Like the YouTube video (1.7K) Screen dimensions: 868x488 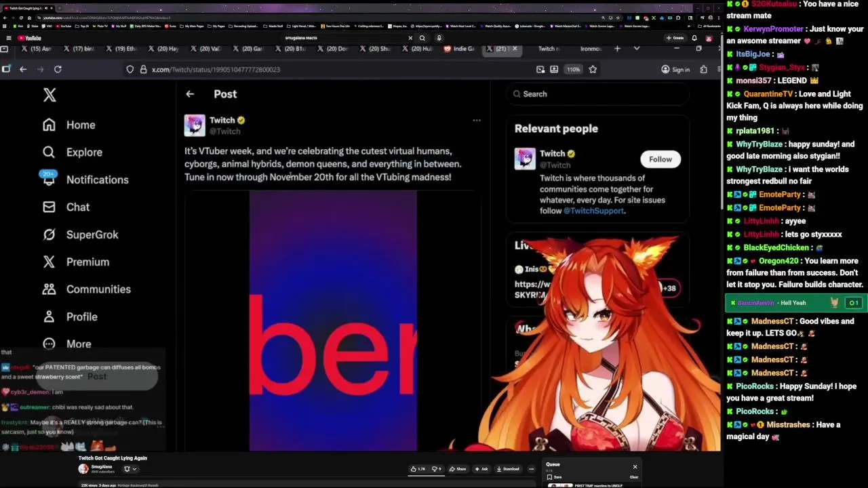[x=417, y=469]
